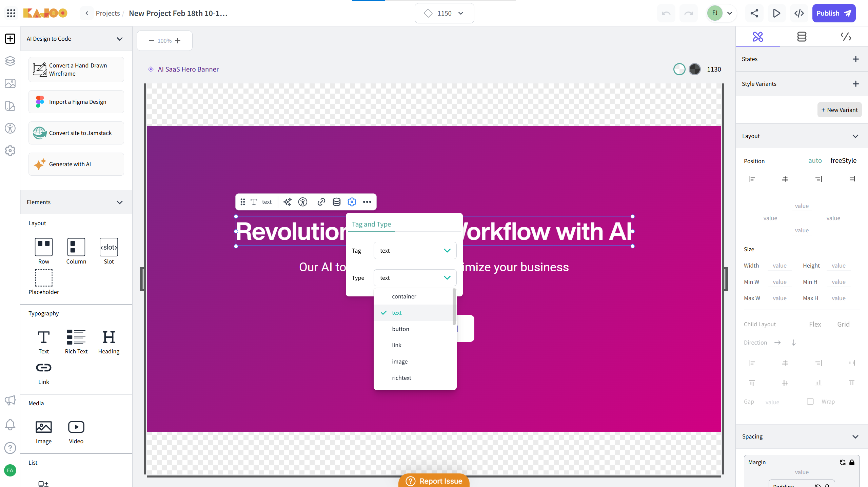Open the Tag dropdown
The width and height of the screenshot is (868, 487).
click(415, 251)
